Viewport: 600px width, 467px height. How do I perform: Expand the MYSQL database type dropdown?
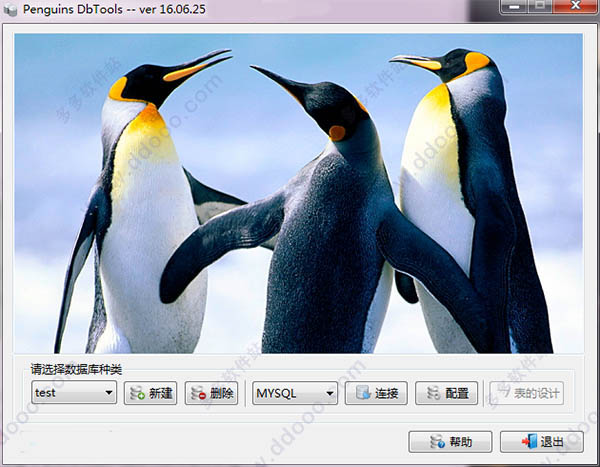click(295, 393)
